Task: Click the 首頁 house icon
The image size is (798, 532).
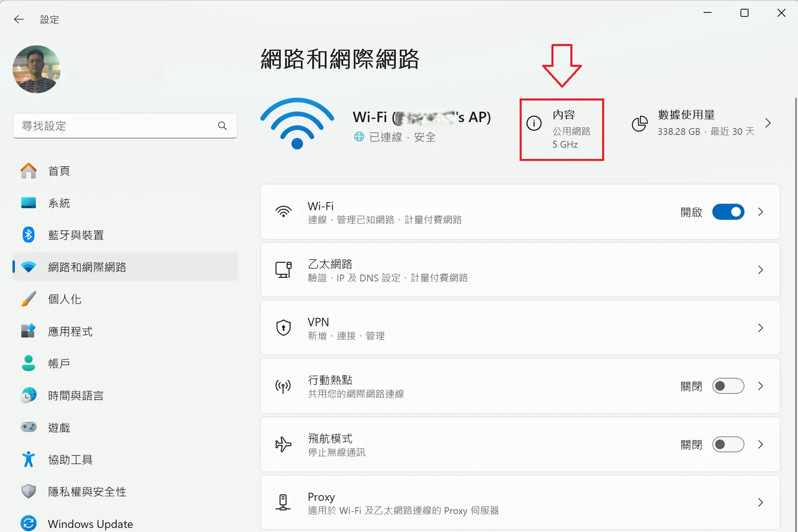Action: (x=29, y=171)
